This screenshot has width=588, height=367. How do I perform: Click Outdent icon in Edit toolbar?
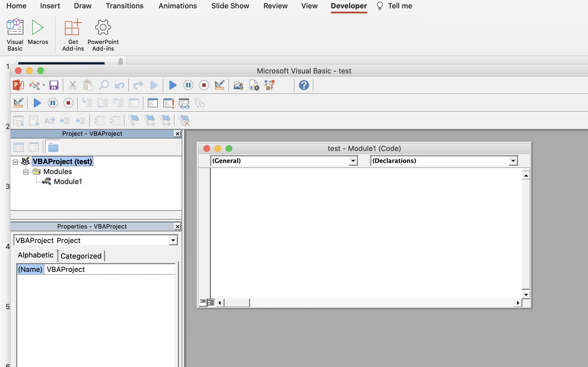tap(80, 121)
